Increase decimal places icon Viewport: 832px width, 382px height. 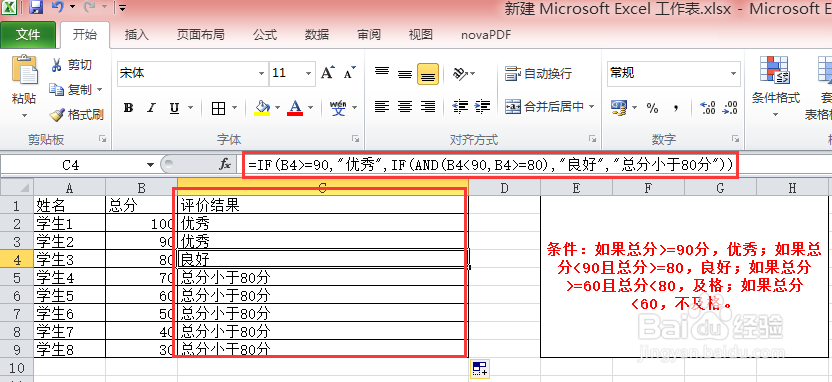(708, 108)
